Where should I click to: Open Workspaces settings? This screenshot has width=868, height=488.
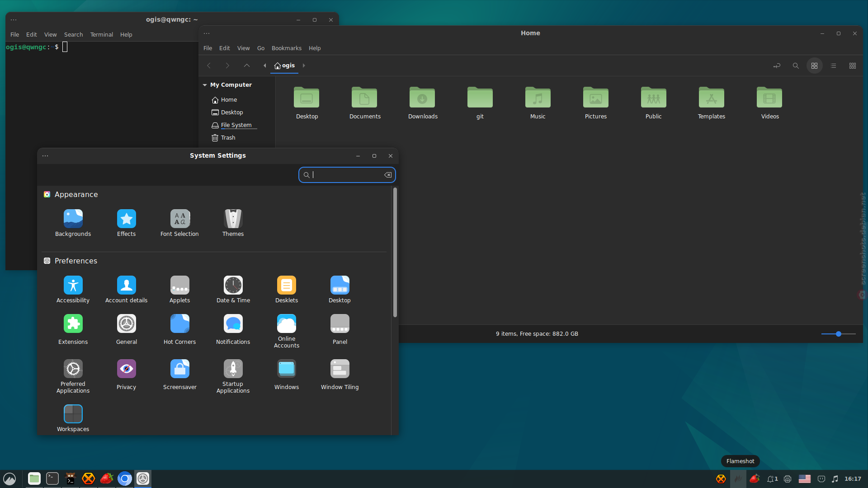[x=73, y=418]
